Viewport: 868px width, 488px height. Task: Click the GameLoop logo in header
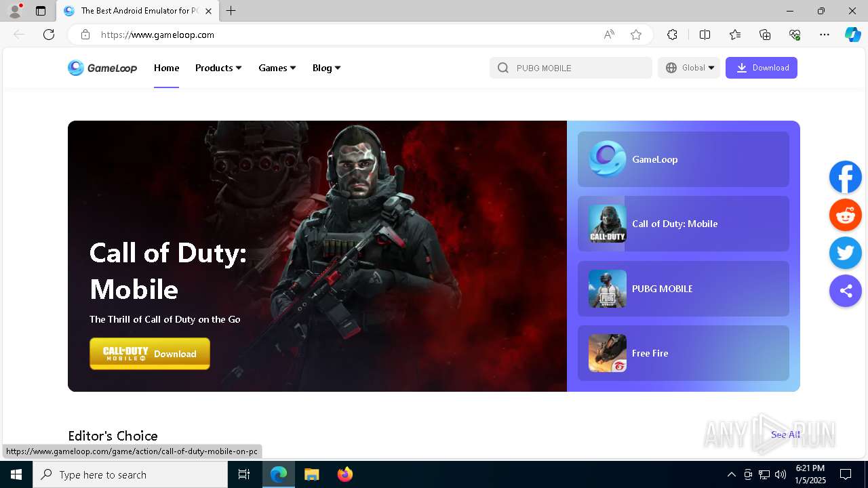point(102,68)
